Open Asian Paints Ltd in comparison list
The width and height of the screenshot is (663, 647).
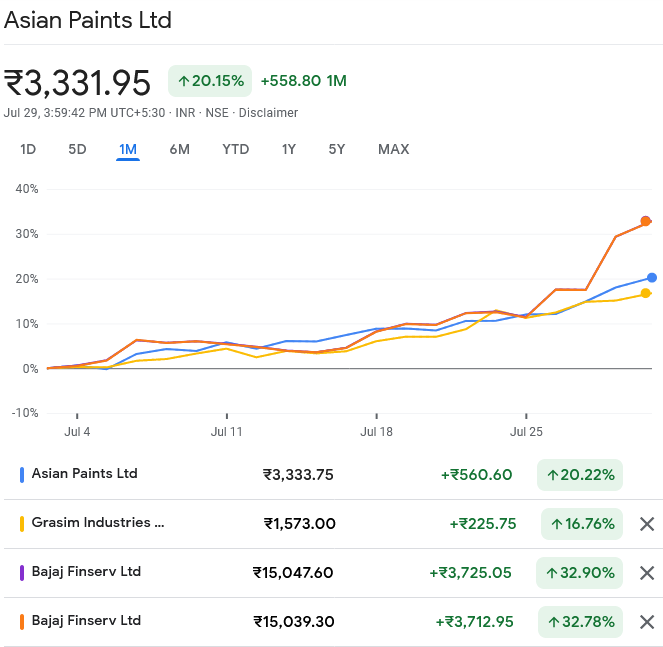click(85, 474)
